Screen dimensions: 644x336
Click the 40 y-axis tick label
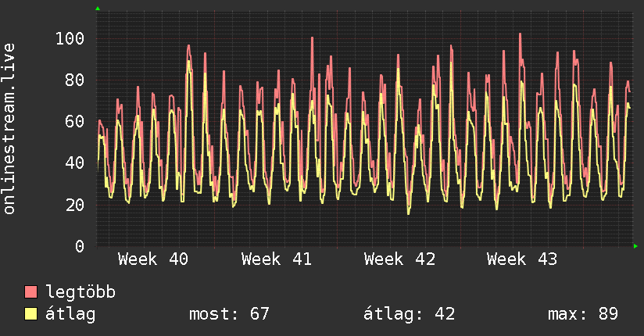coord(75,163)
